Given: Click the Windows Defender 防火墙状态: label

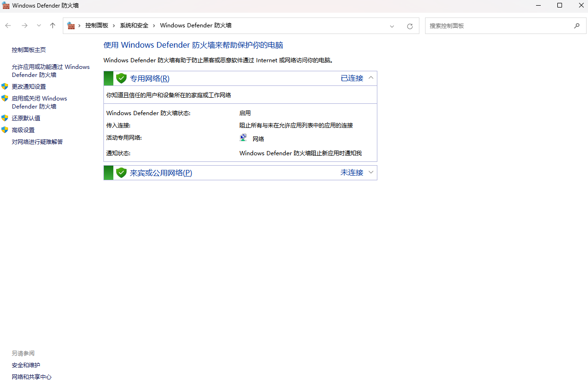Looking at the screenshot, I should coord(148,113).
